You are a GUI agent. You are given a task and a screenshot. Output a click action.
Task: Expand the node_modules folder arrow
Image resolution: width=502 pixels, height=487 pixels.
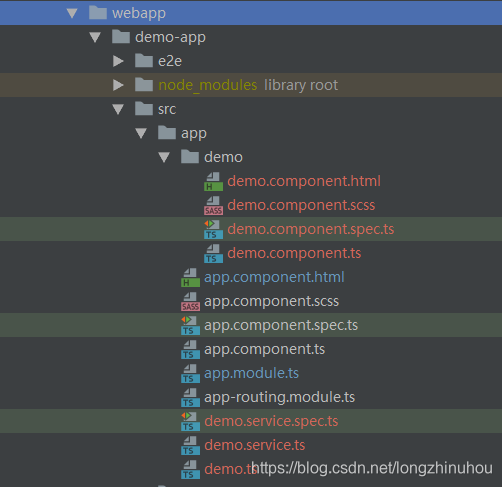[x=118, y=85]
